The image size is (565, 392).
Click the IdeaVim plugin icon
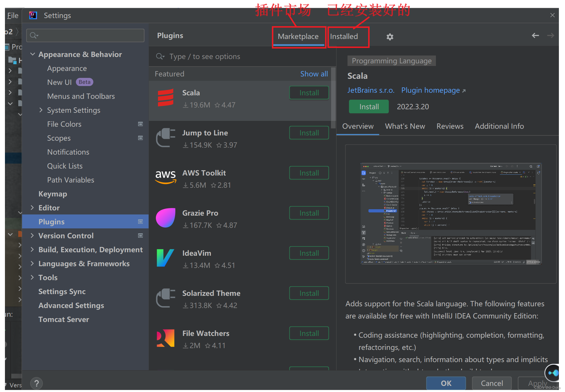point(165,258)
